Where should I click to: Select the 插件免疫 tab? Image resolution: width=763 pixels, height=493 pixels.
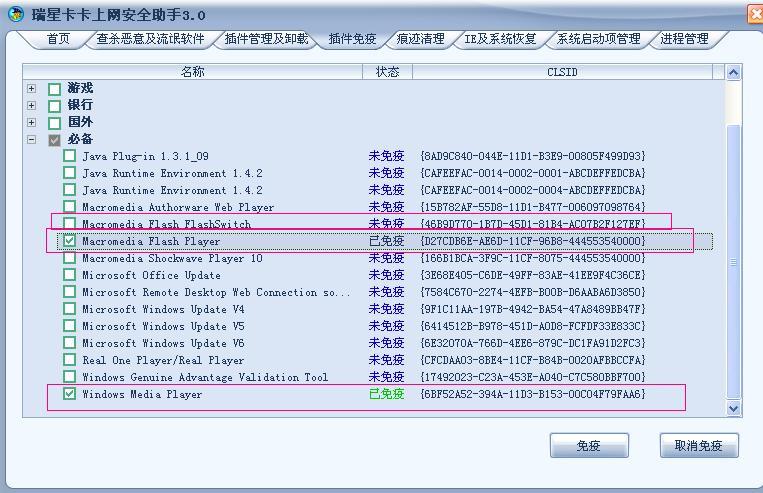pyautogui.click(x=352, y=39)
